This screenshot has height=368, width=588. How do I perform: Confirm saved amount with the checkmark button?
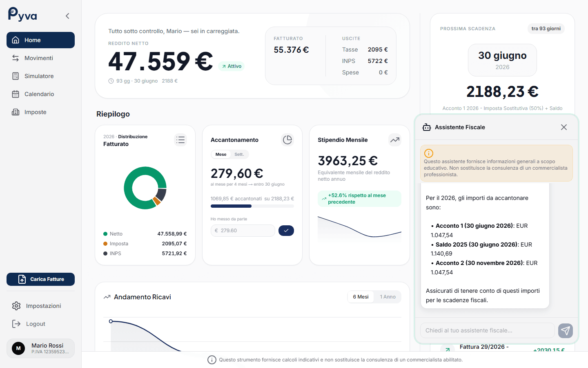[x=286, y=231]
